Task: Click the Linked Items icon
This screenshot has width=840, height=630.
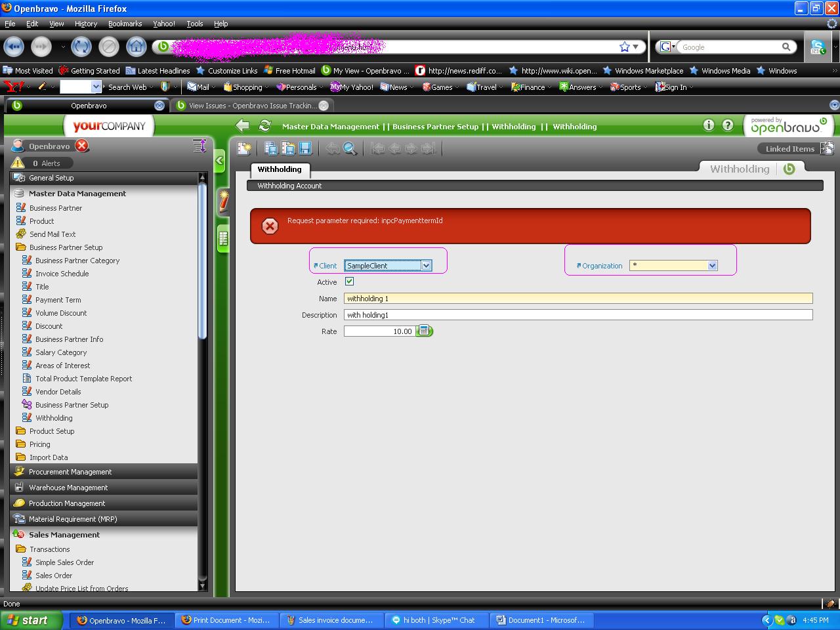Action: pyautogui.click(x=827, y=148)
